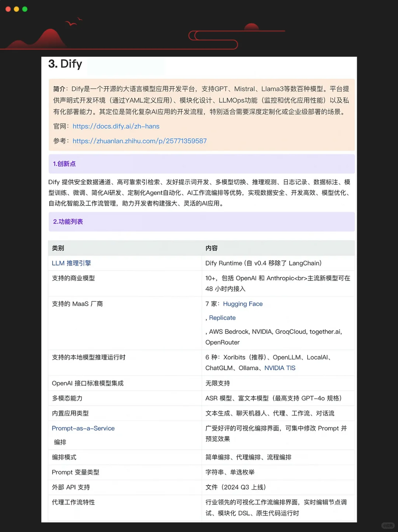Follow the Hugging Face link
Image resolution: width=398 pixels, height=532 pixels.
243,304
